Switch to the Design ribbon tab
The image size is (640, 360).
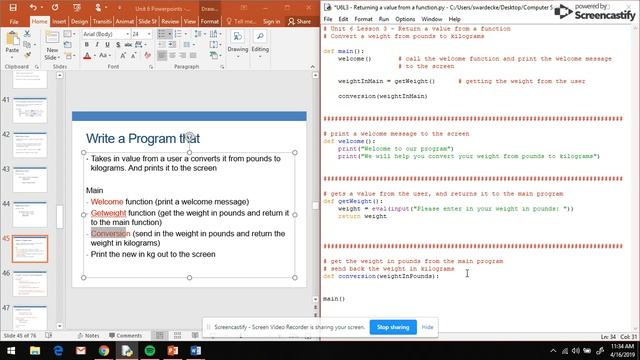[79, 21]
